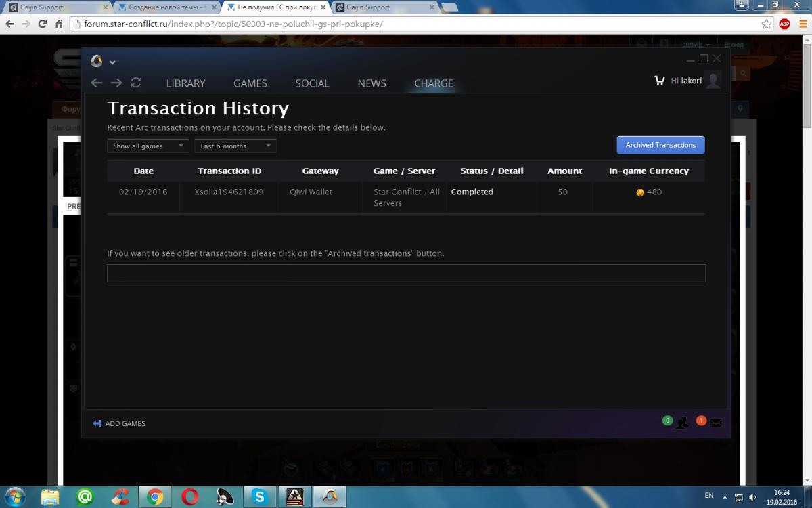Click the Completed status cell

(472, 192)
